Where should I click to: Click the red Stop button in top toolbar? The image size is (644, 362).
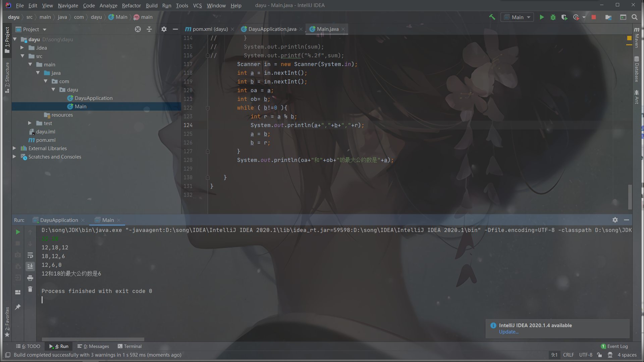click(594, 17)
